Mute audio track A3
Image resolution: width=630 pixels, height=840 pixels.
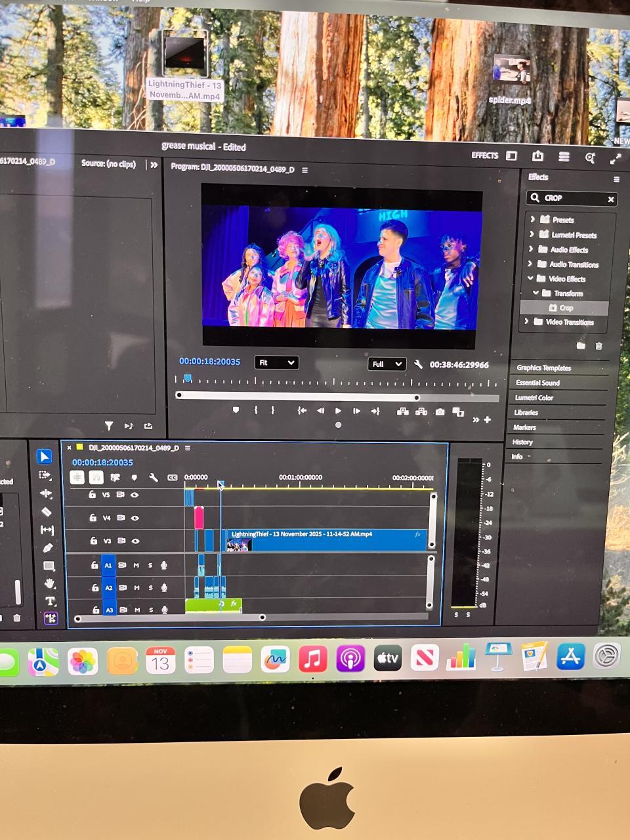137,610
